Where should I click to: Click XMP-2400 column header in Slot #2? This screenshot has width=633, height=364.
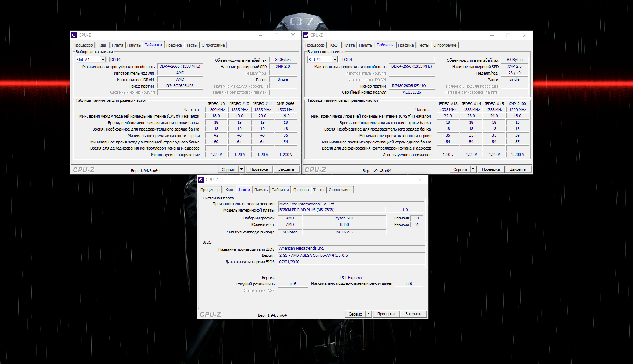[x=517, y=104]
